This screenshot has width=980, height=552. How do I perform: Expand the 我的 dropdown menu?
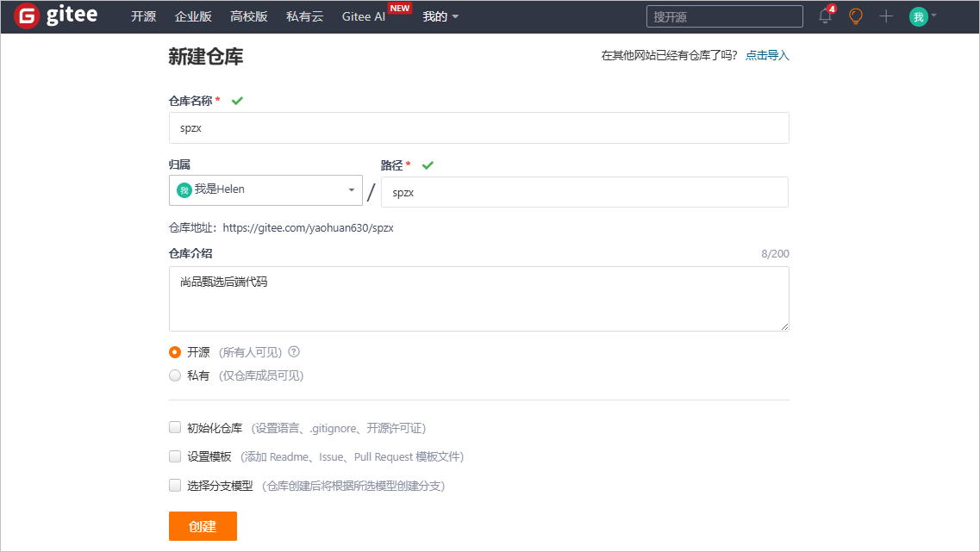click(440, 17)
